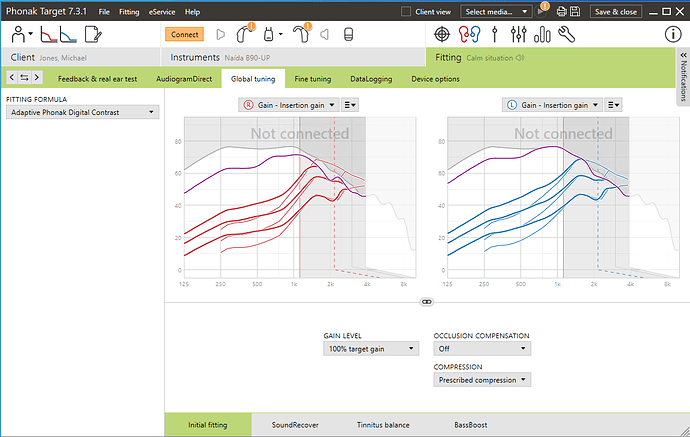This screenshot has height=437, width=690.
Task: Click the play arrow icon beside Connect
Action: (x=220, y=34)
